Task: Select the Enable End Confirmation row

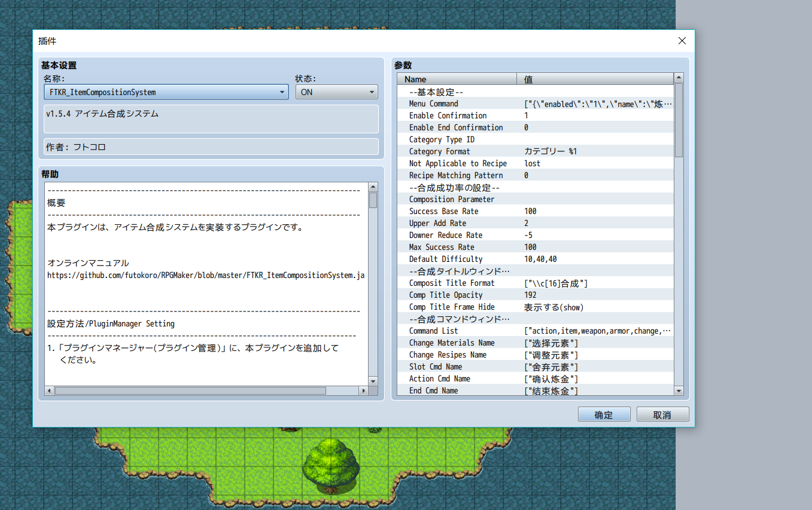Action: point(536,127)
